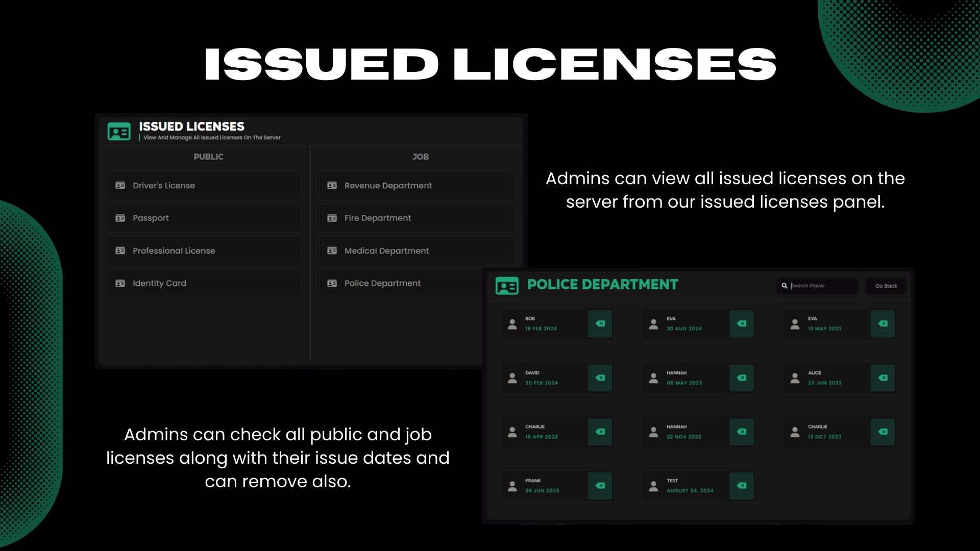The height and width of the screenshot is (551, 980).
Task: Click the Revenue Department card icon
Action: pyautogui.click(x=332, y=185)
